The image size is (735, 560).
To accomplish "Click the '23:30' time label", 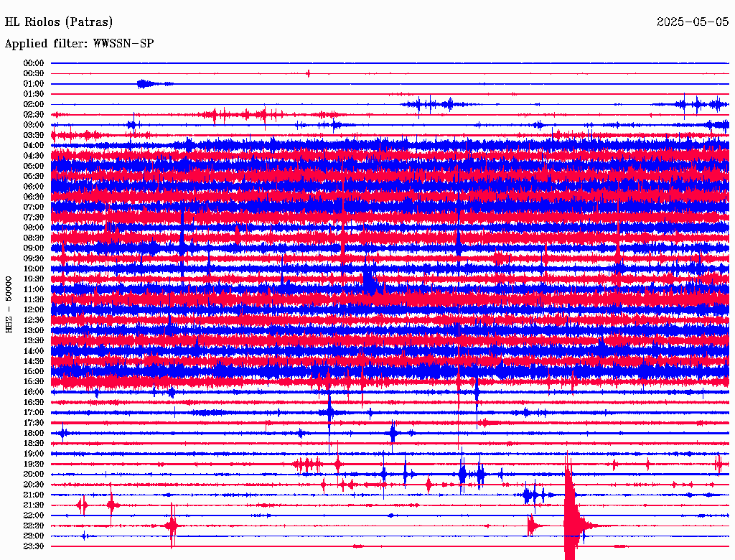I will [x=34, y=546].
